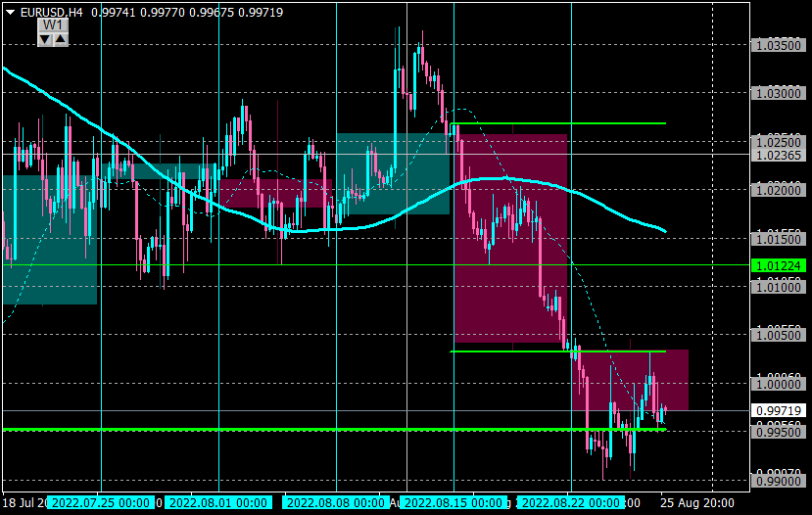Click the 25 Aug 20:00 time label
Screen dimensions: 812x515
[x=697, y=502]
